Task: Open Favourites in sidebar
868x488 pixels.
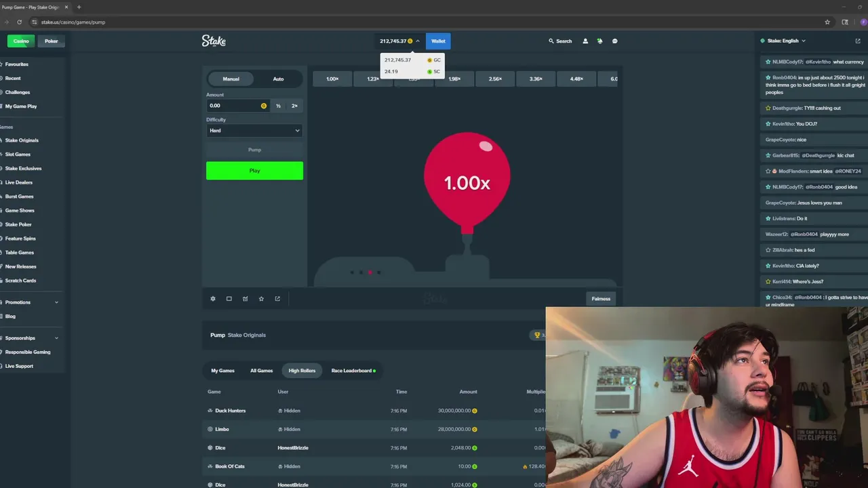Action: point(17,64)
